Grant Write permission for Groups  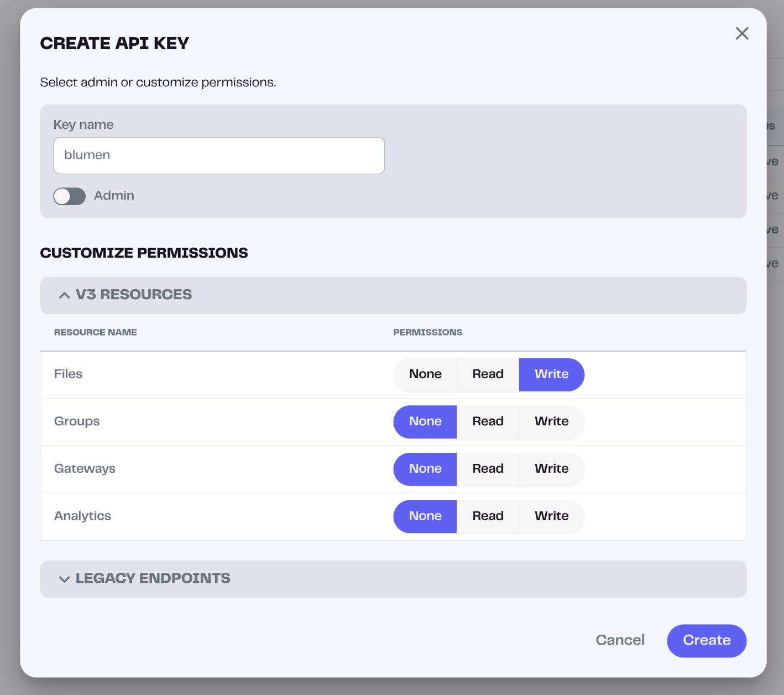click(551, 422)
